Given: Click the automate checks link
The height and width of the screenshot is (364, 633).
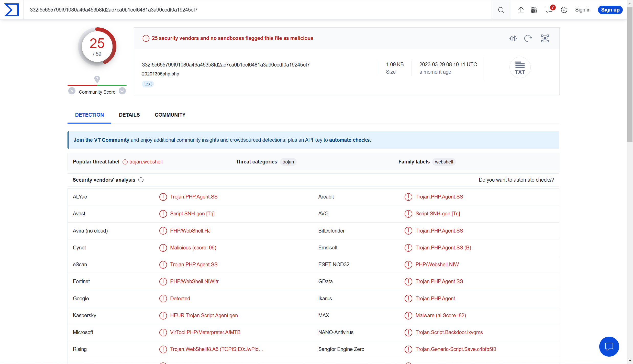Looking at the screenshot, I should (350, 140).
